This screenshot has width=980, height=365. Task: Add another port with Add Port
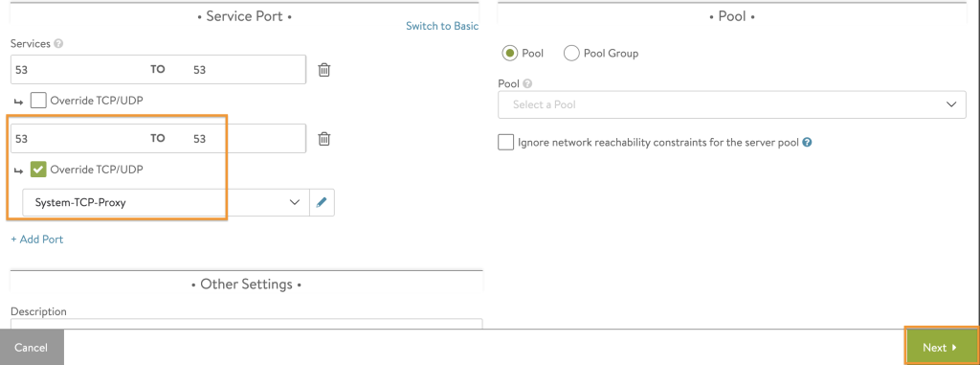click(37, 240)
